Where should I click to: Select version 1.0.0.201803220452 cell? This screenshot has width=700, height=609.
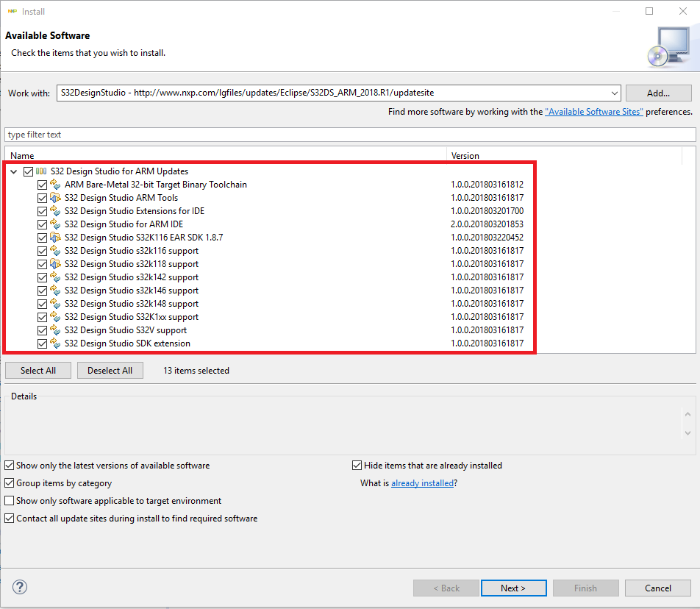tap(487, 238)
